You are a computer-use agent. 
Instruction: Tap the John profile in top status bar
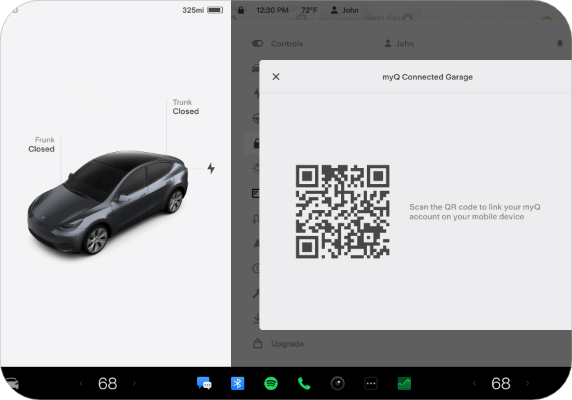(344, 10)
